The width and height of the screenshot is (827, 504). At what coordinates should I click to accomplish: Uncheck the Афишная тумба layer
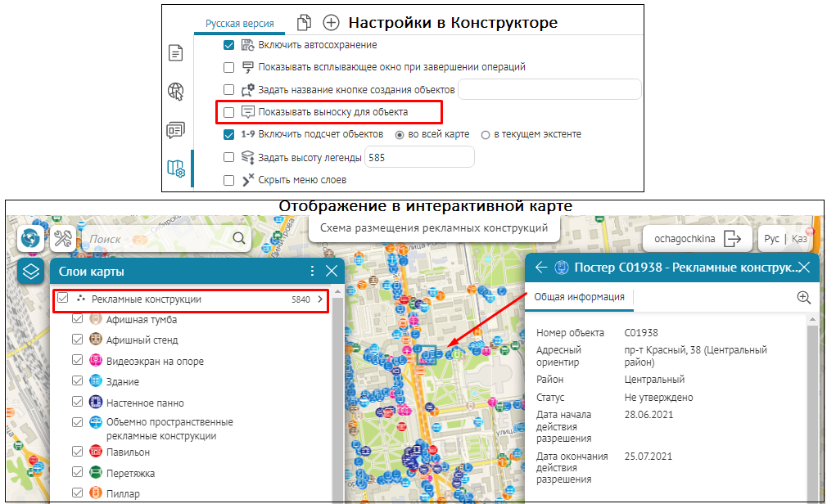(78, 319)
